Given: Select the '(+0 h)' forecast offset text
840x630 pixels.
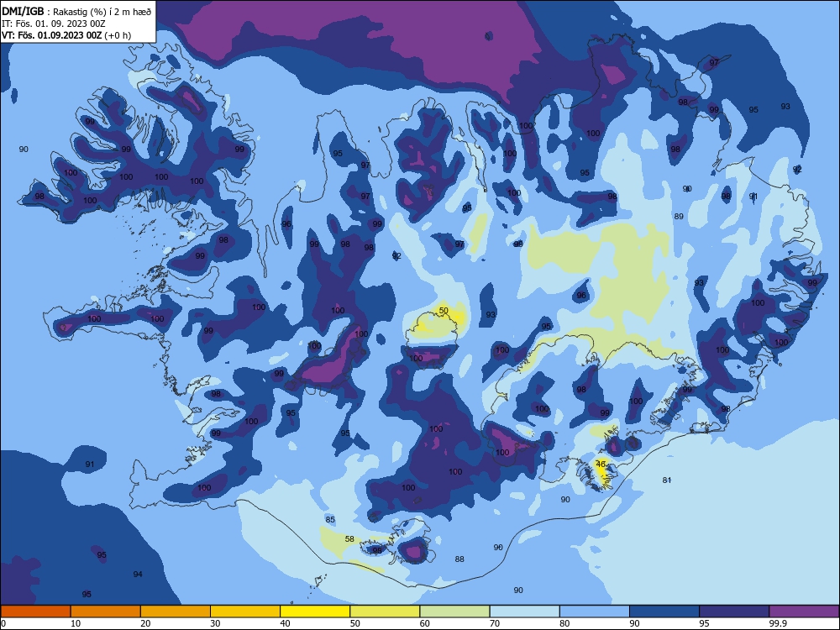Looking at the screenshot, I should click(x=118, y=35).
